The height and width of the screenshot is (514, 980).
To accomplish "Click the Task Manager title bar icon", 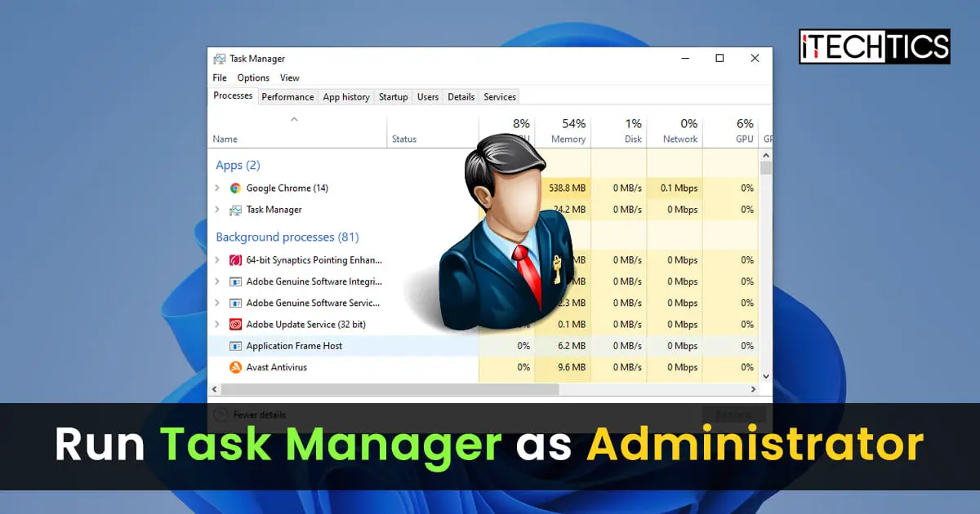I will click(220, 59).
